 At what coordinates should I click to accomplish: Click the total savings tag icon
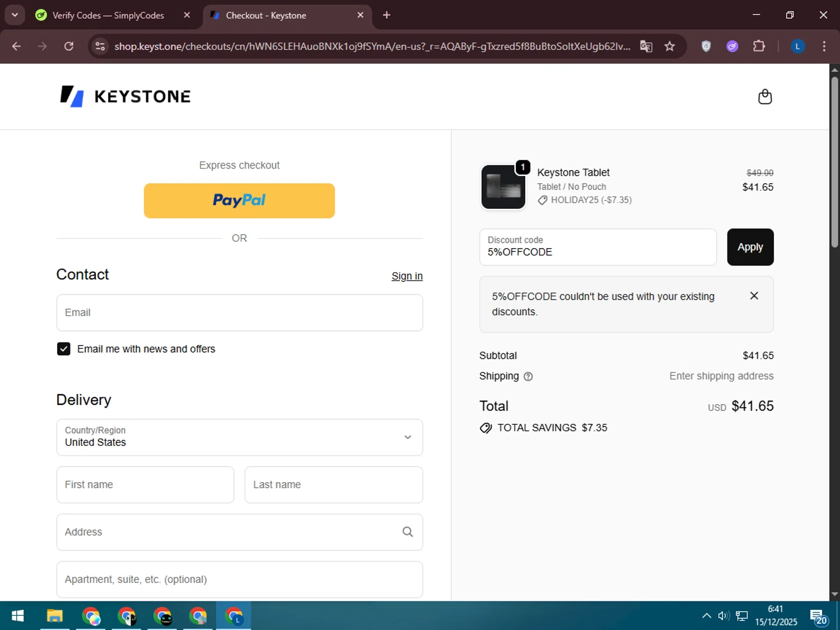(x=486, y=428)
